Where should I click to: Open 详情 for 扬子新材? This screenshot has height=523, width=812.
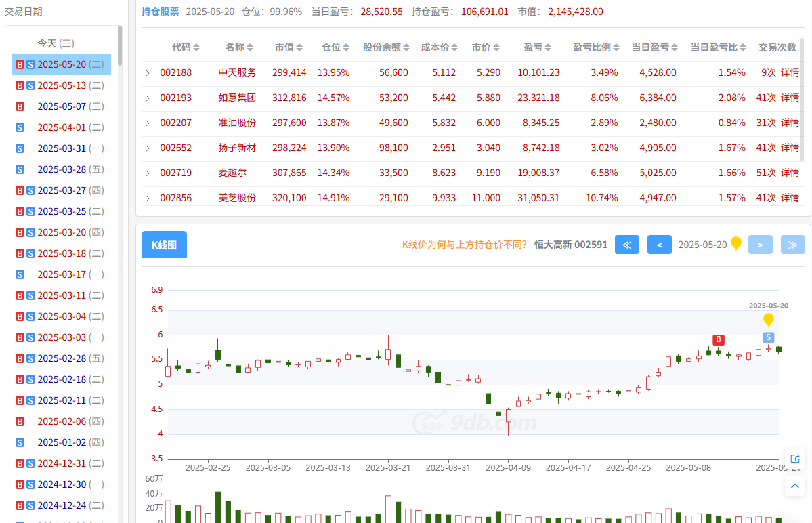[x=790, y=148]
